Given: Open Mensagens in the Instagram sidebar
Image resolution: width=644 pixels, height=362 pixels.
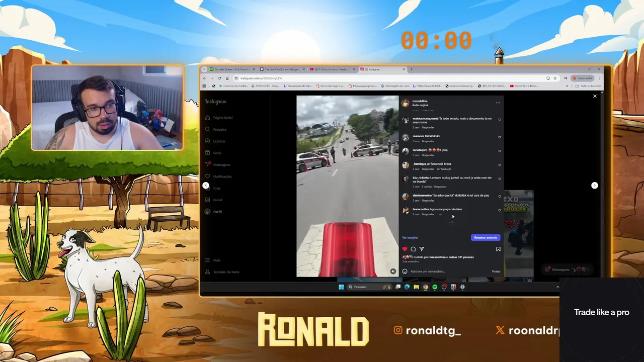Looking at the screenshot, I should (x=218, y=164).
